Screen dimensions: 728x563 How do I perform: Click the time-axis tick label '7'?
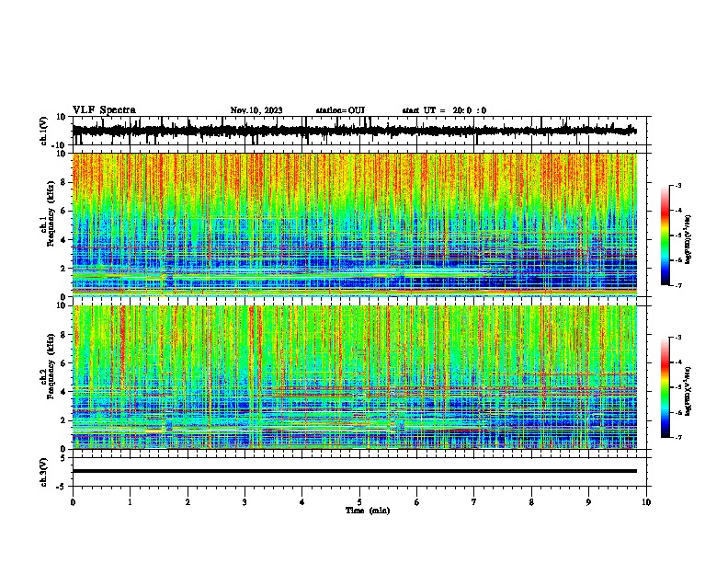pos(474,502)
